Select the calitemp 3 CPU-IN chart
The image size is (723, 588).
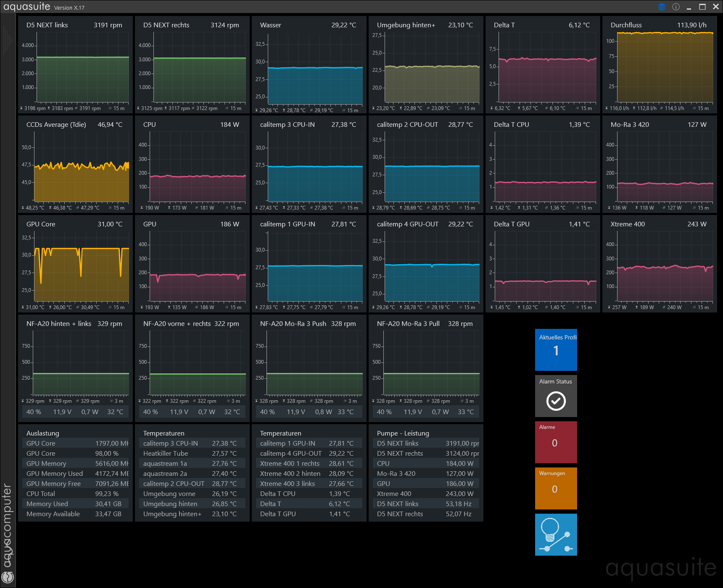(309, 164)
